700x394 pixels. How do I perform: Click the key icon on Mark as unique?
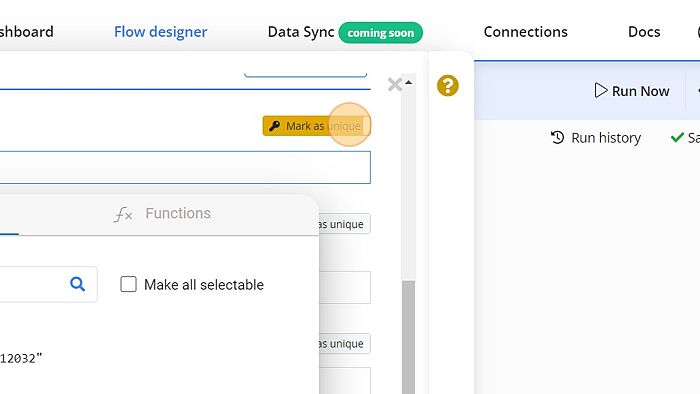coord(275,126)
